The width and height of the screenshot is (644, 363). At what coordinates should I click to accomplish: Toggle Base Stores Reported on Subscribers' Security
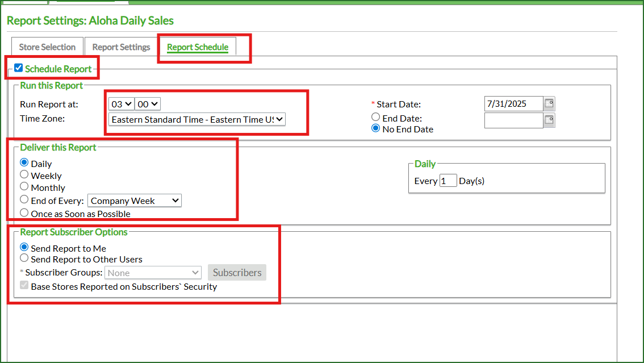click(24, 285)
